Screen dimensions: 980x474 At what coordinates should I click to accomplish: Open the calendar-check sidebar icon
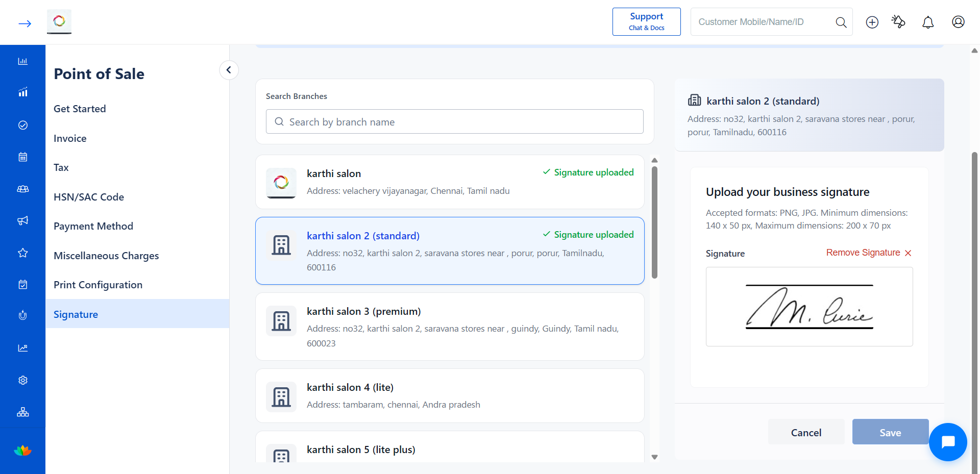(x=23, y=284)
